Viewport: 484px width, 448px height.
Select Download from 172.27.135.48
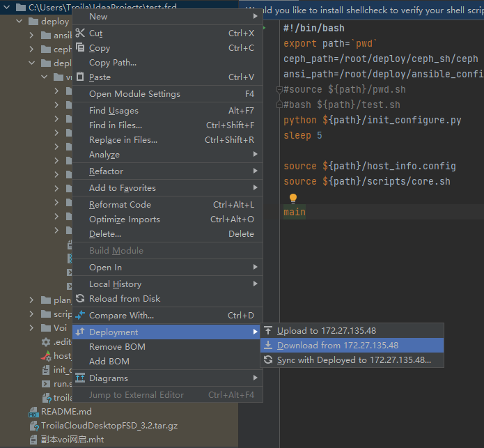click(x=338, y=346)
